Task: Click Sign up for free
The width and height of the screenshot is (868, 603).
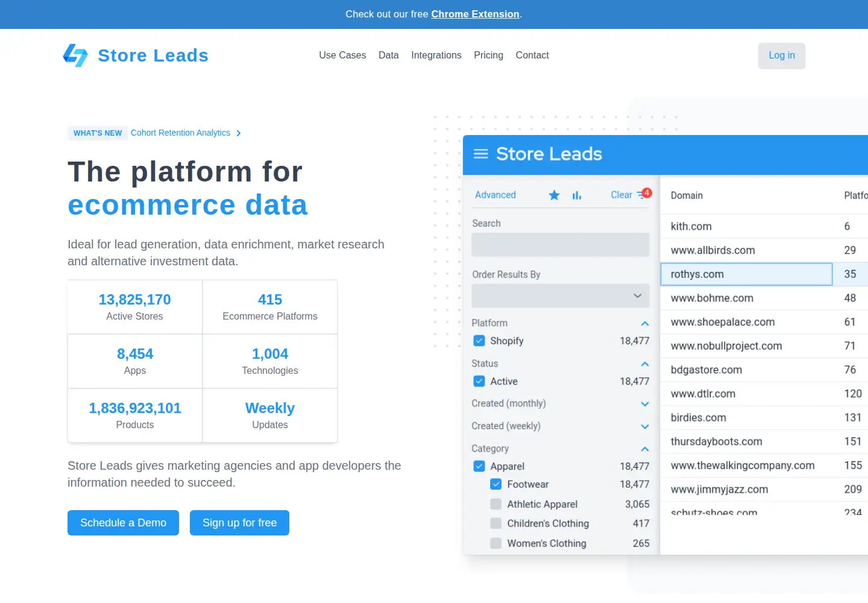Action: (x=239, y=523)
